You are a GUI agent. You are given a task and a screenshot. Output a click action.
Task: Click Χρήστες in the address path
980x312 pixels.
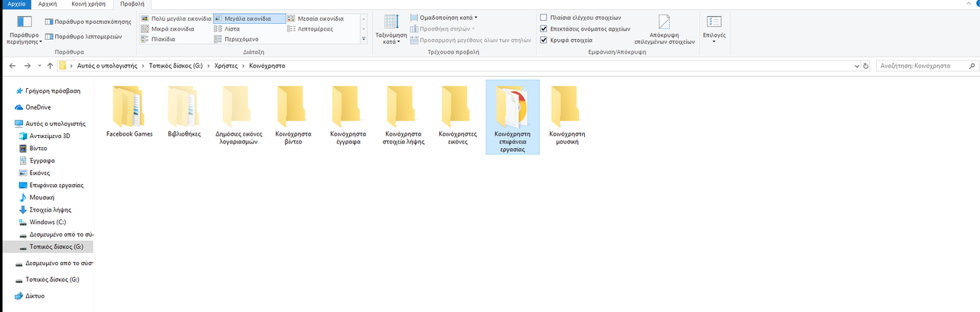(x=226, y=66)
